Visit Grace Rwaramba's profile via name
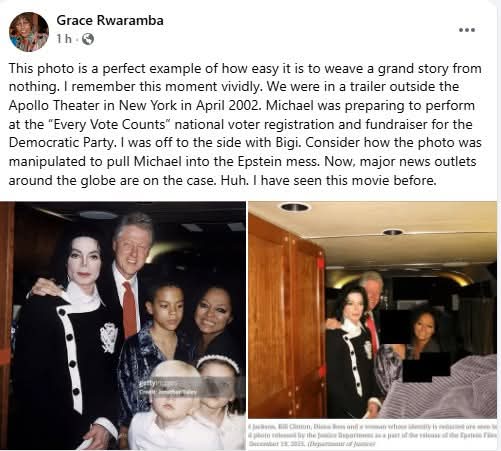The width and height of the screenshot is (501, 451). coord(110,20)
